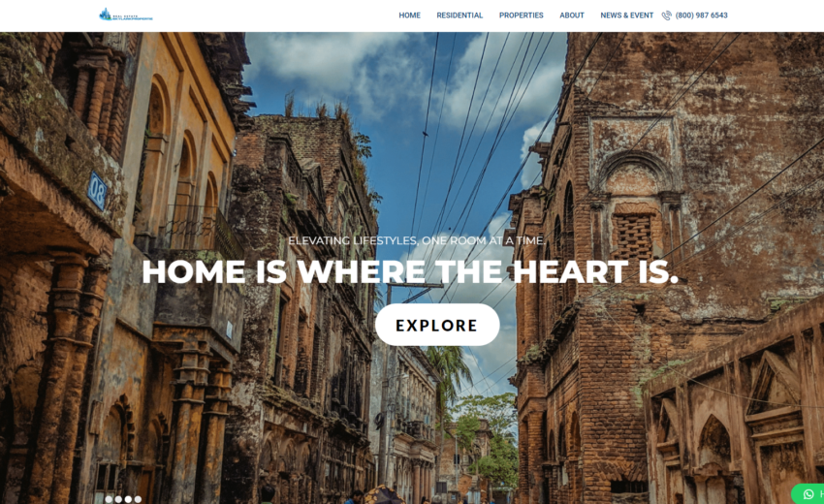
Task: Click the Skylark Properties building logo icon
Action: click(x=105, y=15)
